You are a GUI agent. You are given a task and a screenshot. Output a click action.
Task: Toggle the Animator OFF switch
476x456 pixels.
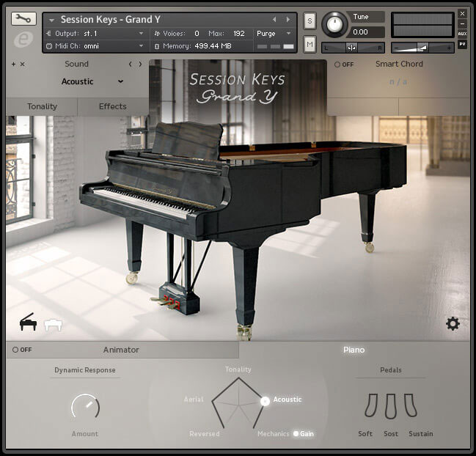22,350
